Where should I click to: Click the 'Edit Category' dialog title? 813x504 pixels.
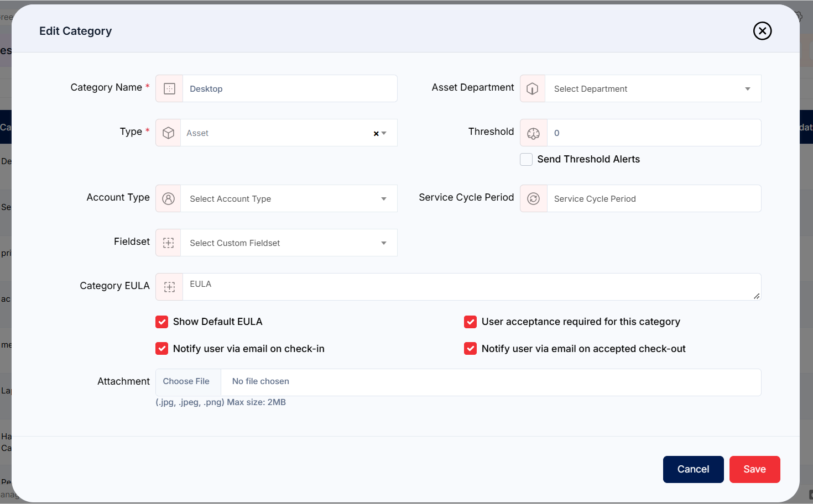[x=75, y=31]
